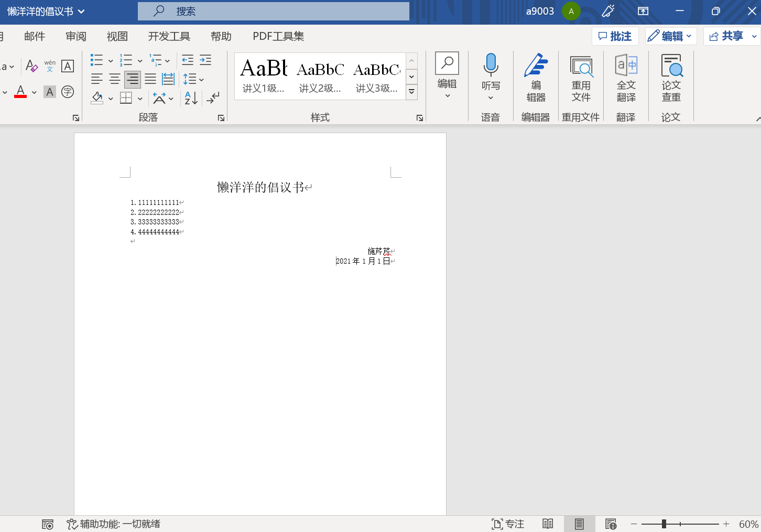This screenshot has height=532, width=761.
Task: Enable Focus mode in status bar
Action: point(507,524)
